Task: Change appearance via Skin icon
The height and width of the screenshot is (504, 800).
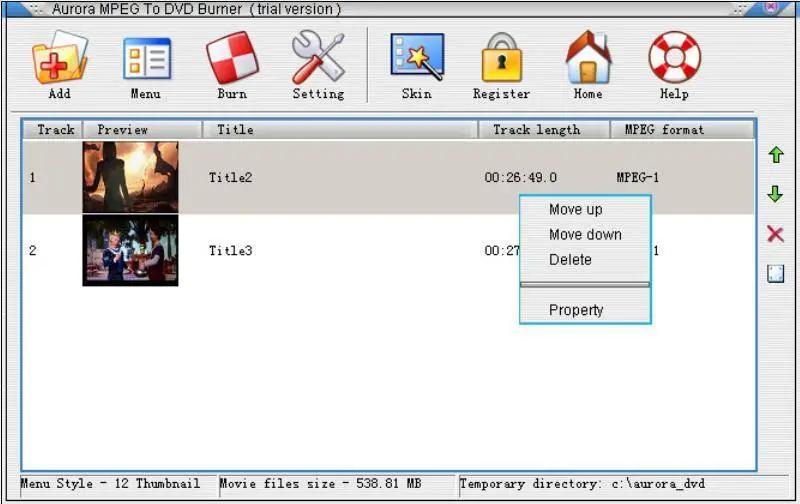Action: (417, 57)
